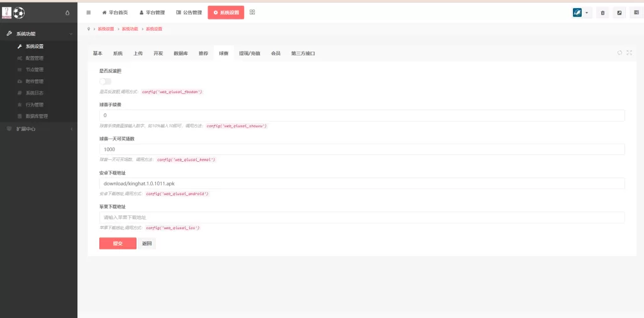644x318 pixels.
Task: Click config('web_qiusai_android') code text
Action: pos(177,193)
